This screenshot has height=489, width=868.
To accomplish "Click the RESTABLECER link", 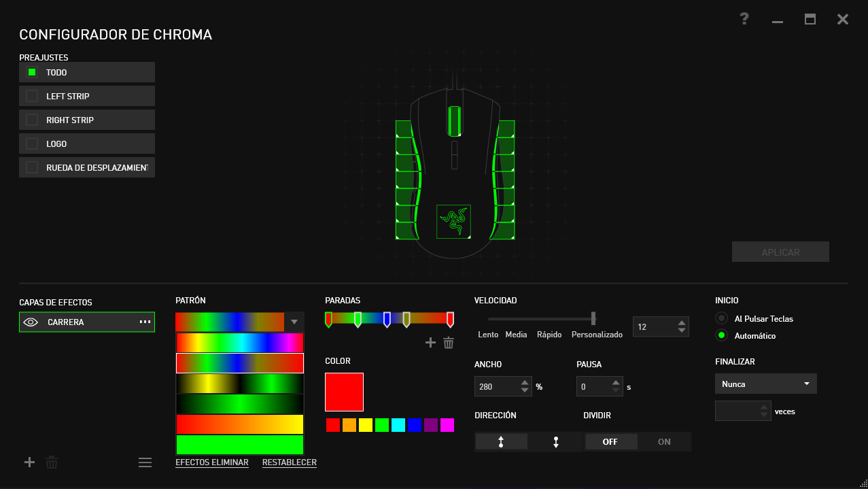I will [x=290, y=462].
